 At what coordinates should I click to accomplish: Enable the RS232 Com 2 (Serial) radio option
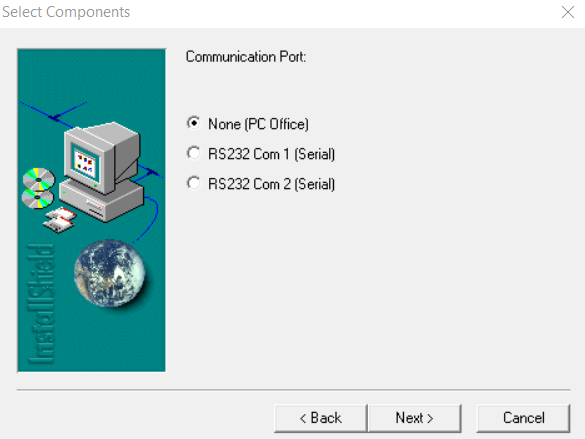pos(194,183)
